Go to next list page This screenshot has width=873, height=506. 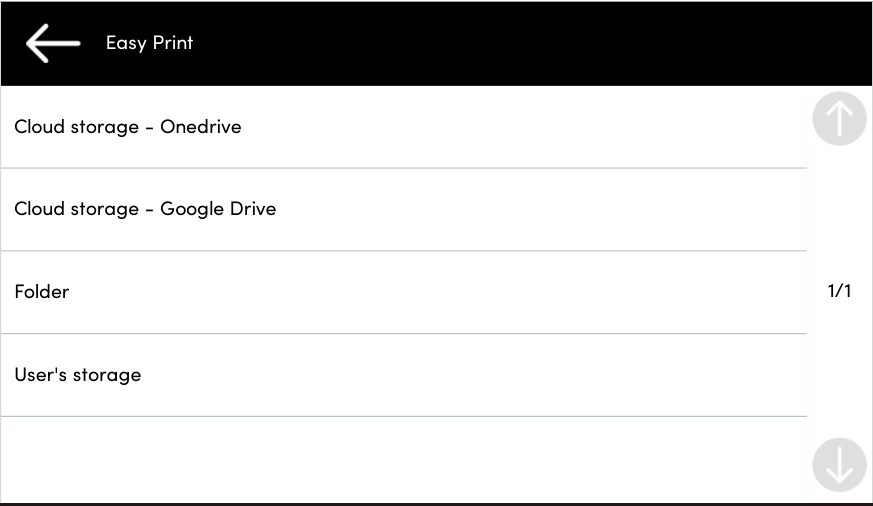(839, 465)
